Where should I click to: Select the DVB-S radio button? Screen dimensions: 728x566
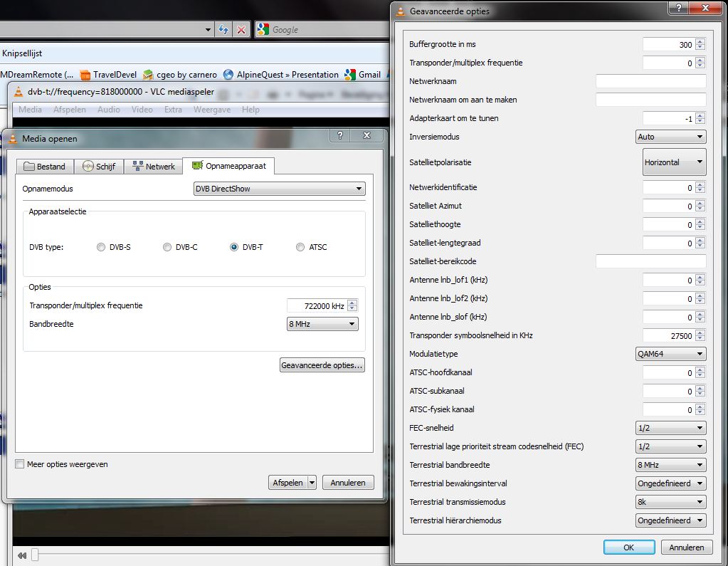click(x=100, y=247)
